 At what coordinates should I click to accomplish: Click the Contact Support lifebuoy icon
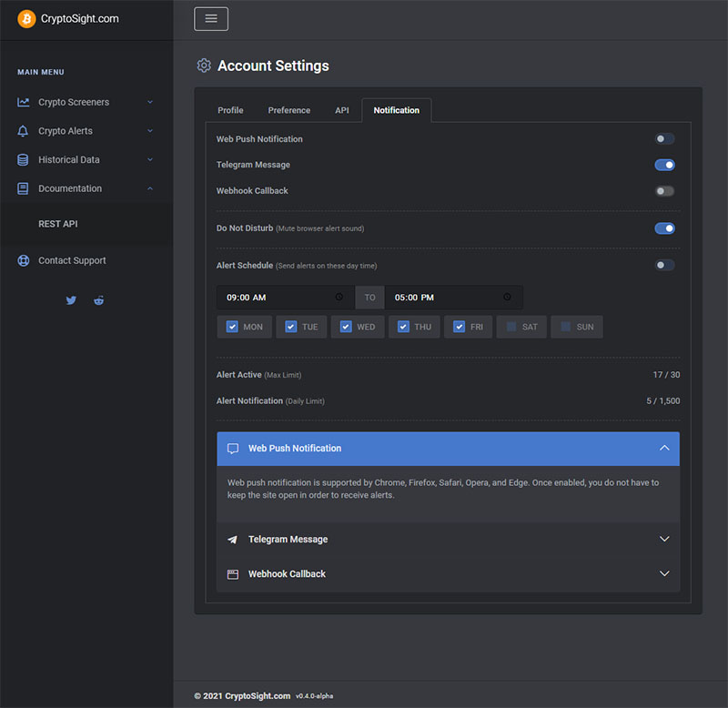click(24, 261)
